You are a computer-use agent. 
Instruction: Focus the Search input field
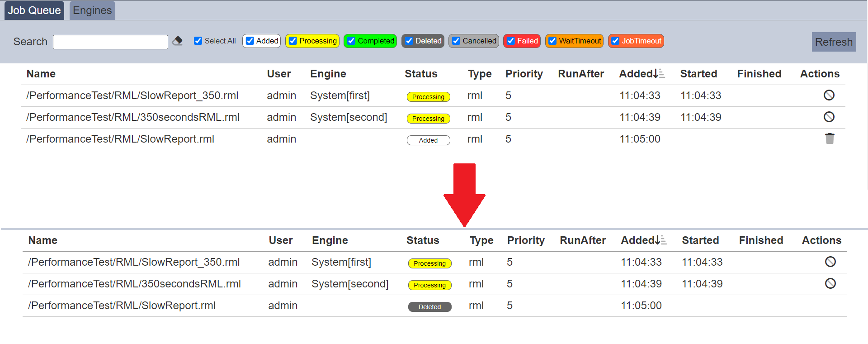click(x=110, y=42)
